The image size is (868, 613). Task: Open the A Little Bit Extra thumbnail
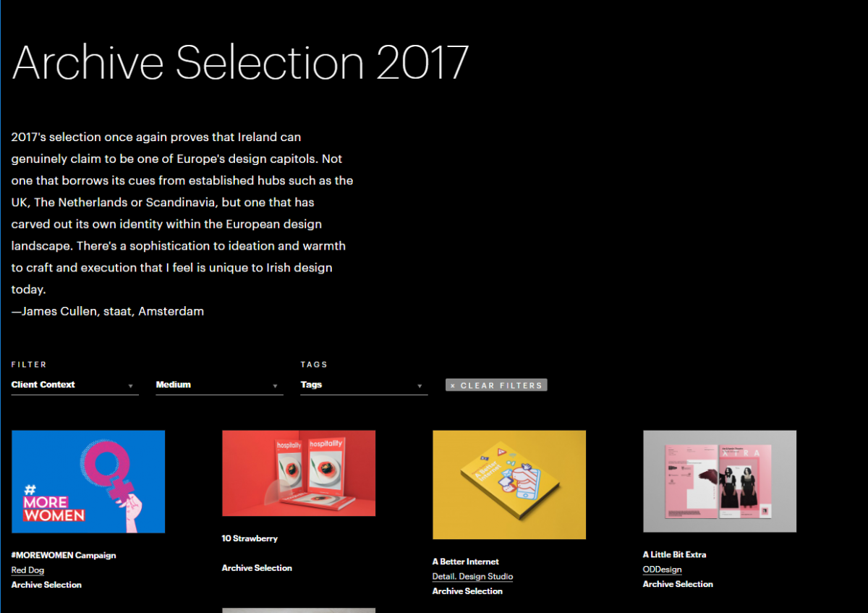pyautogui.click(x=720, y=481)
